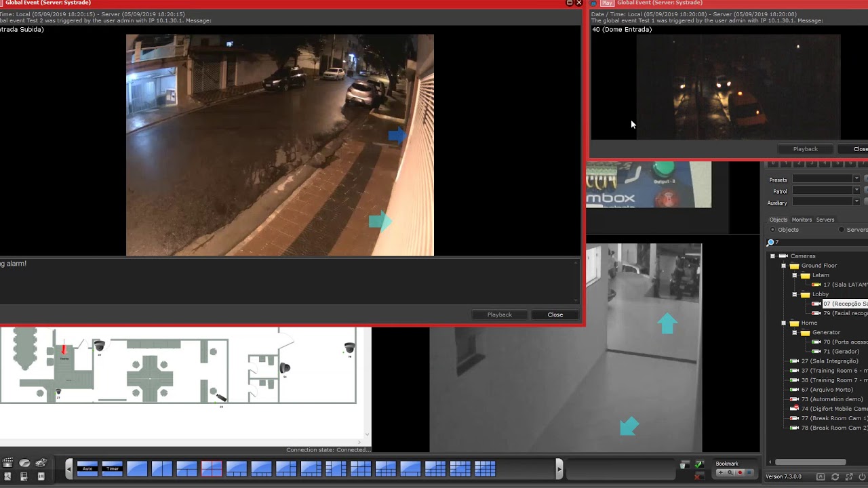Stop bookmark with blue square button
The width and height of the screenshot is (868, 488).
click(749, 472)
